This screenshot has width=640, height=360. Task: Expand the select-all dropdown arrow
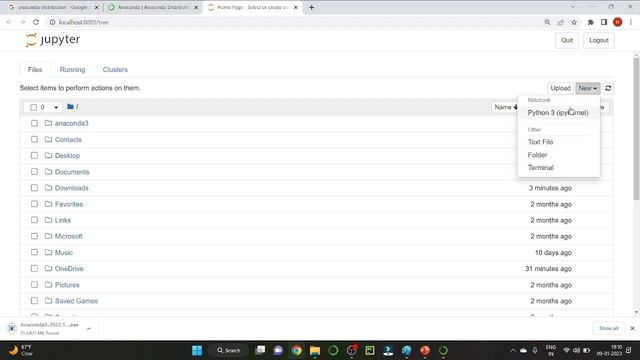point(56,107)
